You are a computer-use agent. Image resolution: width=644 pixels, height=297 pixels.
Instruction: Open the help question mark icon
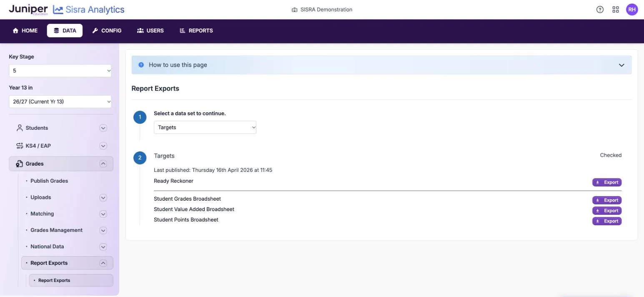coord(600,10)
